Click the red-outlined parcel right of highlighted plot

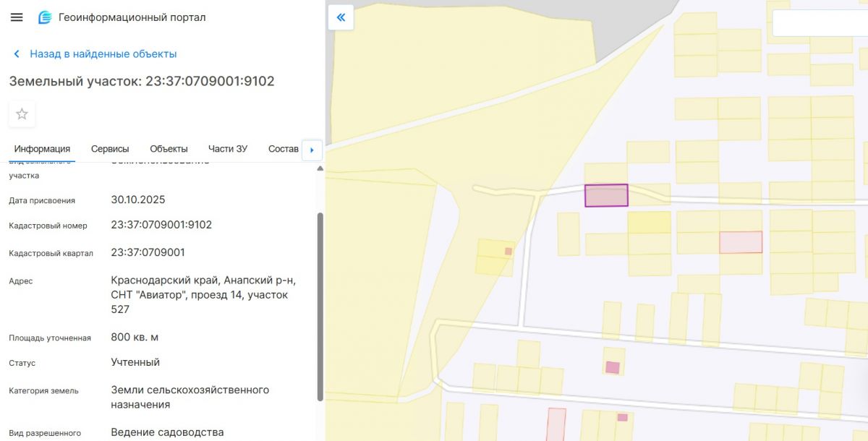pos(741,242)
